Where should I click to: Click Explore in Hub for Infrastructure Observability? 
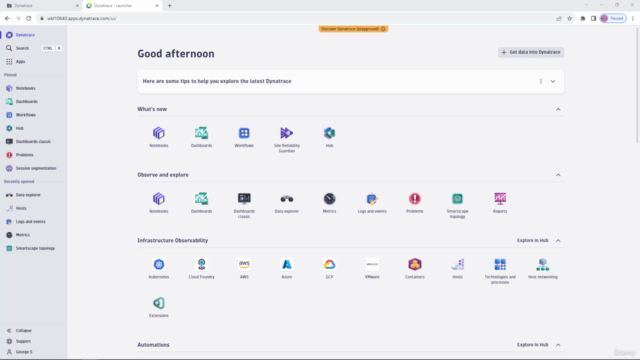click(x=532, y=240)
